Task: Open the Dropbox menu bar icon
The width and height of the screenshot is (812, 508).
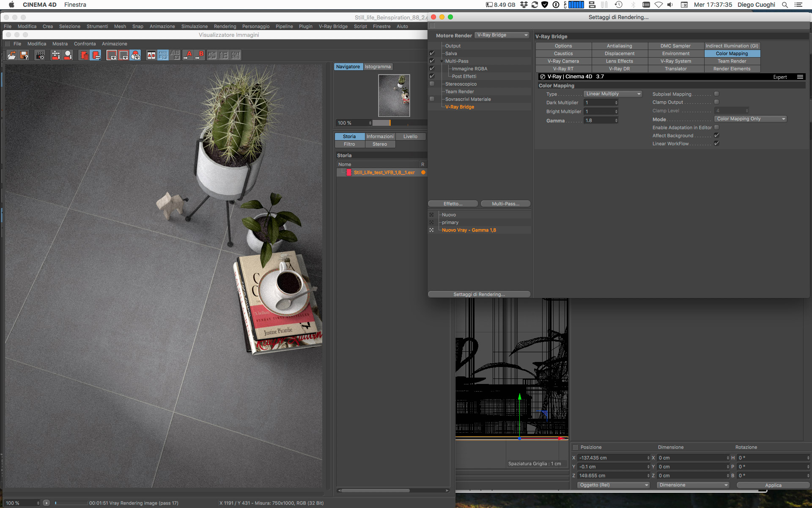Action: point(524,5)
